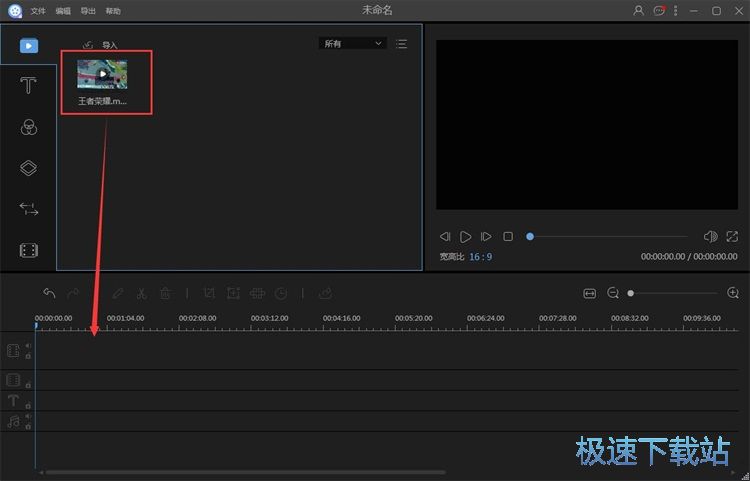The width and height of the screenshot is (750, 481).
Task: Open the 导出 menu
Action: coord(88,11)
